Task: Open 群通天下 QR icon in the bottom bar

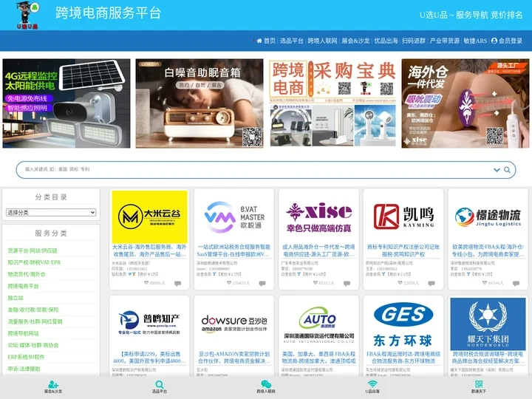Action: [x=479, y=386]
